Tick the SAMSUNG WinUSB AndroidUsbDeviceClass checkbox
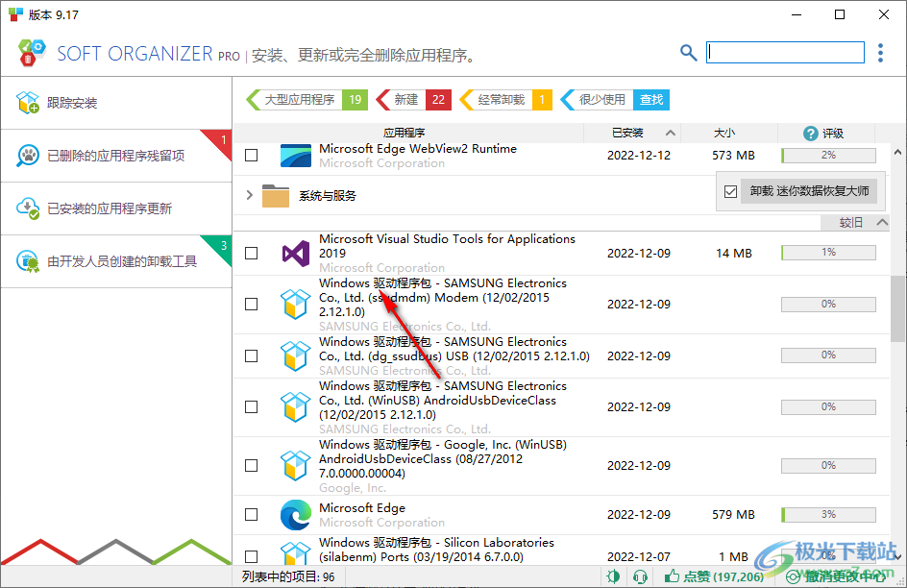Screen dimensions: 907x588 click(x=251, y=407)
